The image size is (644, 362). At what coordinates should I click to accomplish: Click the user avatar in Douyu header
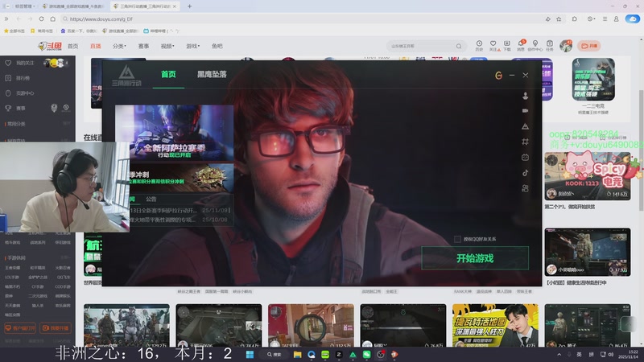566,46
